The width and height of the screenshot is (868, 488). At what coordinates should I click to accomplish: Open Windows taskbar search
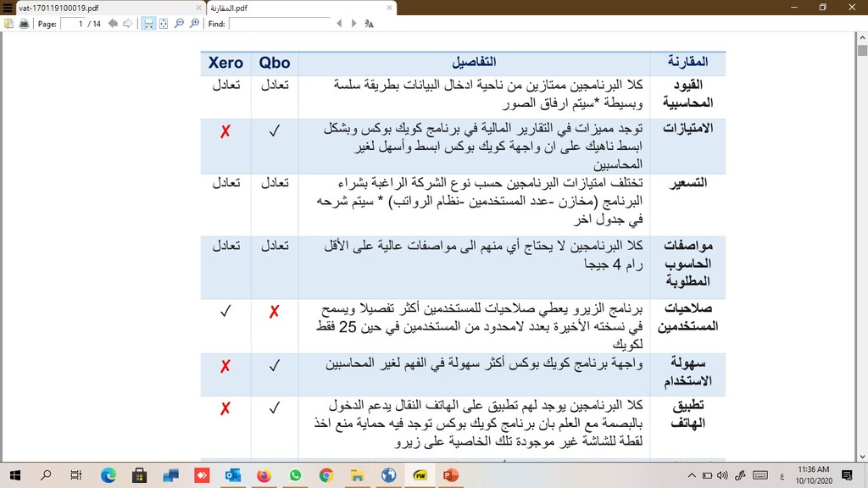click(46, 475)
